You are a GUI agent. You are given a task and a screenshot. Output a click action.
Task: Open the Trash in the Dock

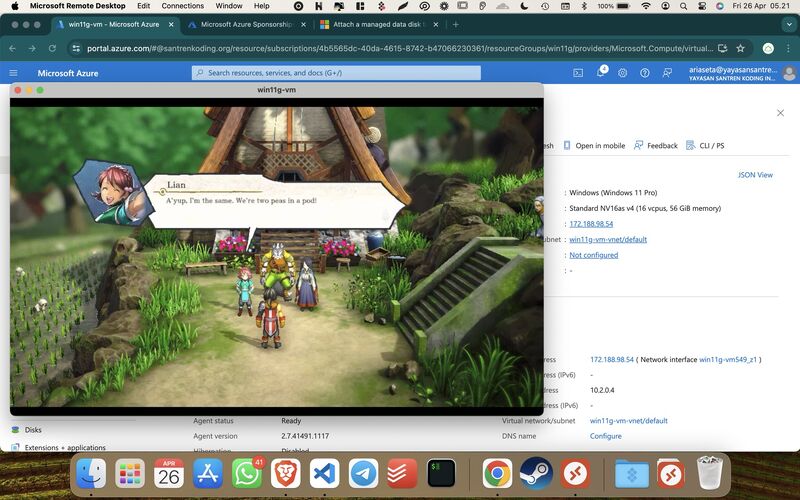click(x=710, y=473)
